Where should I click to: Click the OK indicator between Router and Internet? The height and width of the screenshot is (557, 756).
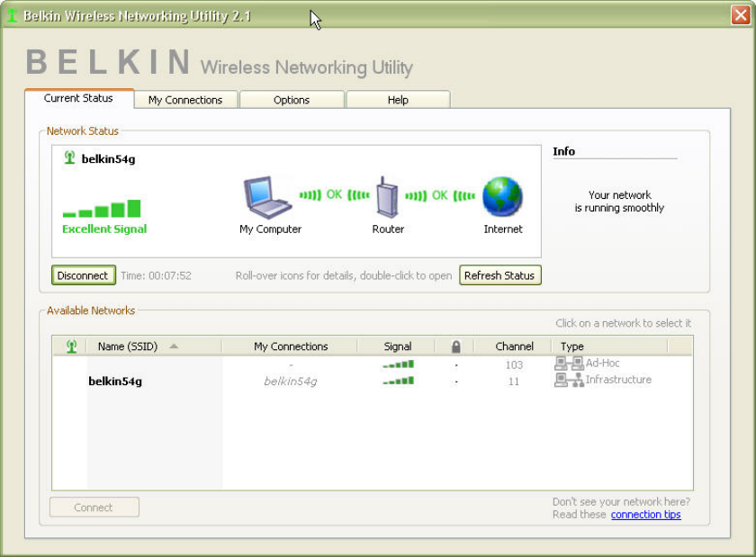(x=440, y=195)
